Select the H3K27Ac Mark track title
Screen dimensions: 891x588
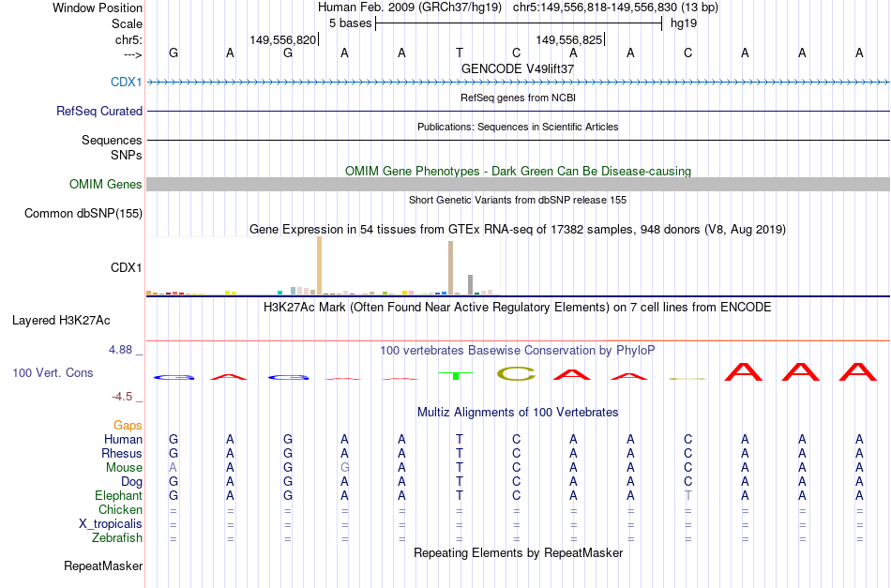click(518, 308)
